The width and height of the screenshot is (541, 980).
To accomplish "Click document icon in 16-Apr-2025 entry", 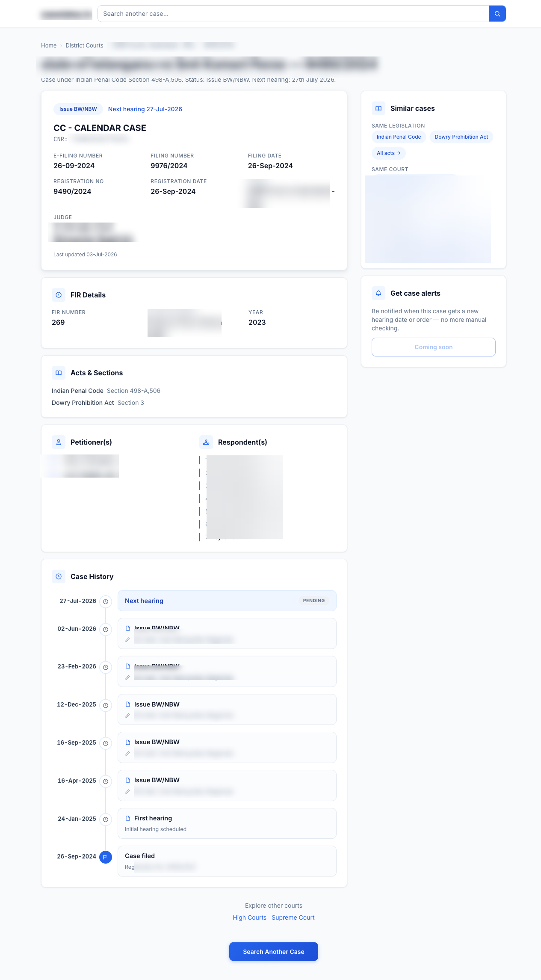I will 127,780.
